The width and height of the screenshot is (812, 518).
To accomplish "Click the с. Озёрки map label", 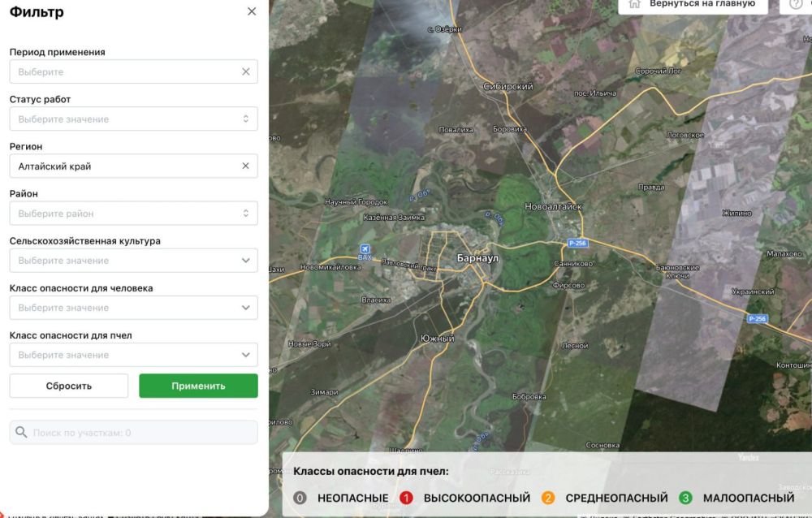I will (445, 29).
